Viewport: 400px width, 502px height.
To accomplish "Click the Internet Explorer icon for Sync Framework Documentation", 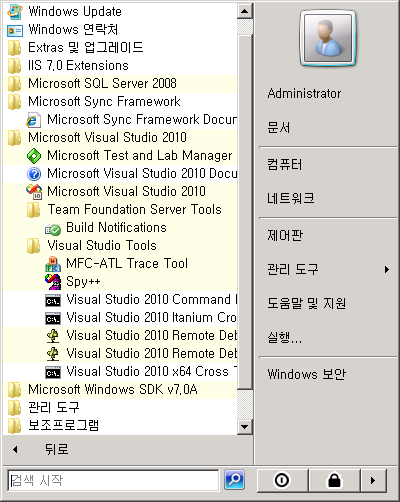I will coord(34,120).
